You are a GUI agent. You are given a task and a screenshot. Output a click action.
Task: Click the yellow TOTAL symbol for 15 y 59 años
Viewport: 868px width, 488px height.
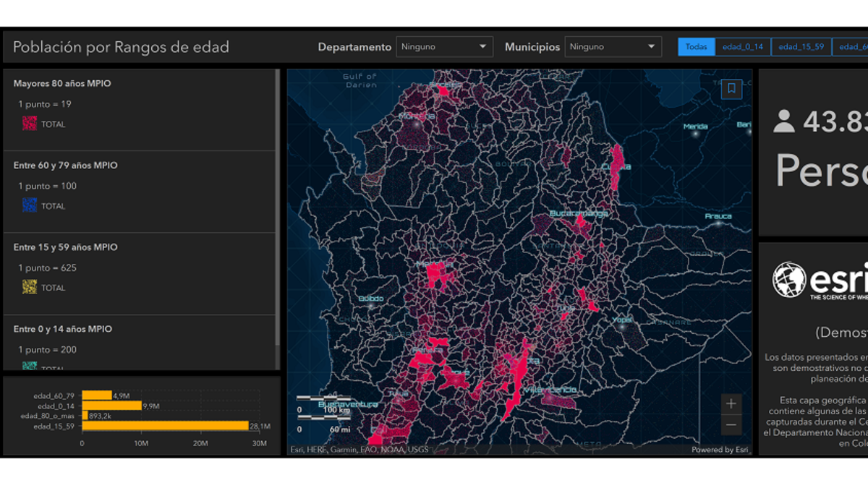29,288
